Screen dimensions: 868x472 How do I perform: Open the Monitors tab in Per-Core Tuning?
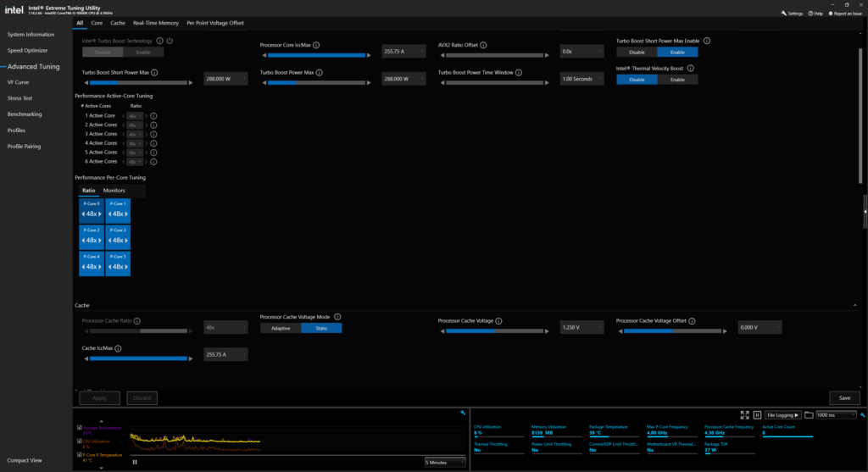(x=114, y=191)
